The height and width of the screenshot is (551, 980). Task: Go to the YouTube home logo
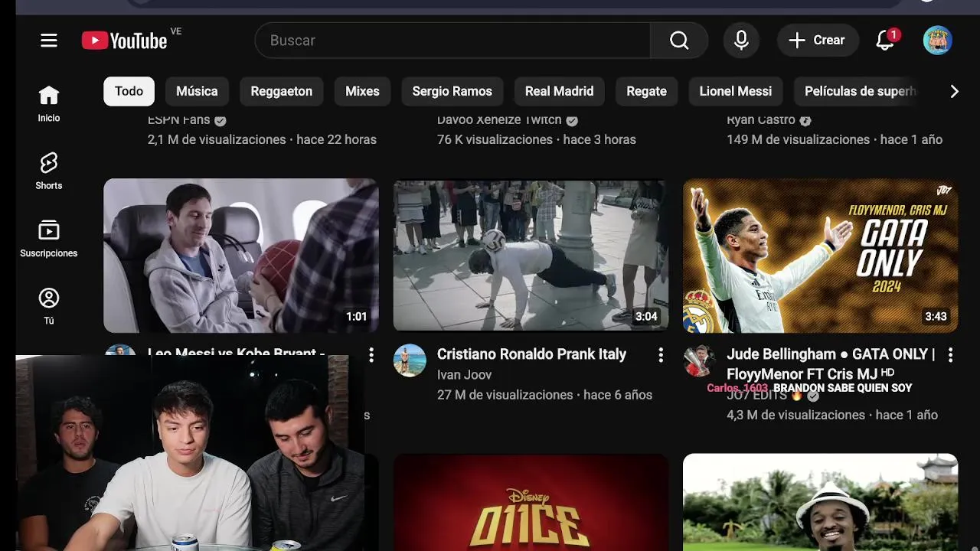pos(125,41)
